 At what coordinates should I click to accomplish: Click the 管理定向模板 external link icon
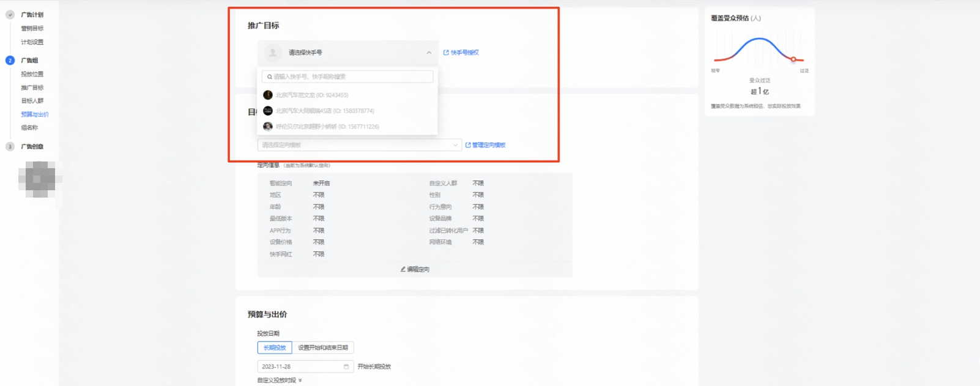pos(468,145)
